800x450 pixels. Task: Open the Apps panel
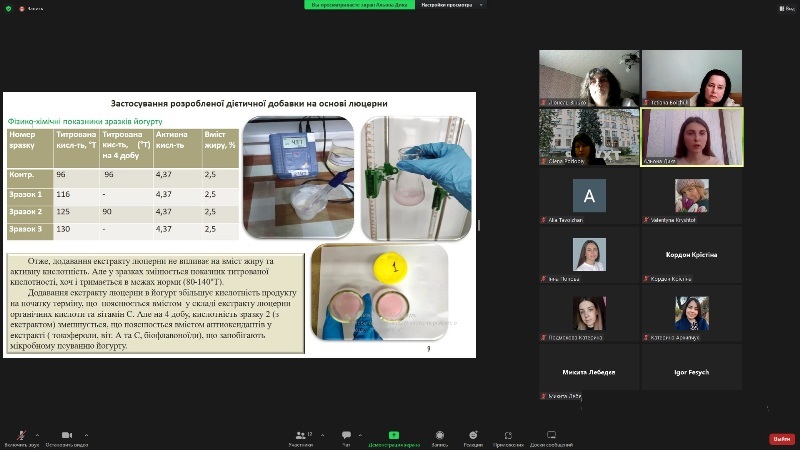[508, 437]
